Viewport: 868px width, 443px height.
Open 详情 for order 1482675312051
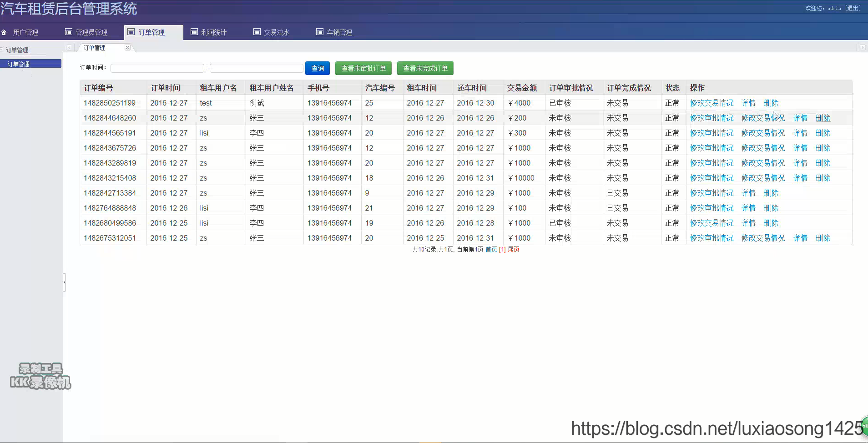pos(800,238)
